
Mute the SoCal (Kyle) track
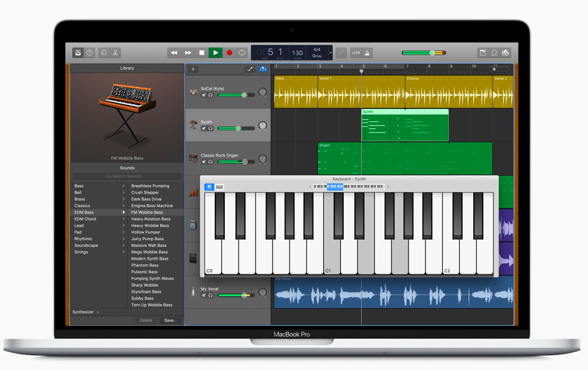point(204,95)
